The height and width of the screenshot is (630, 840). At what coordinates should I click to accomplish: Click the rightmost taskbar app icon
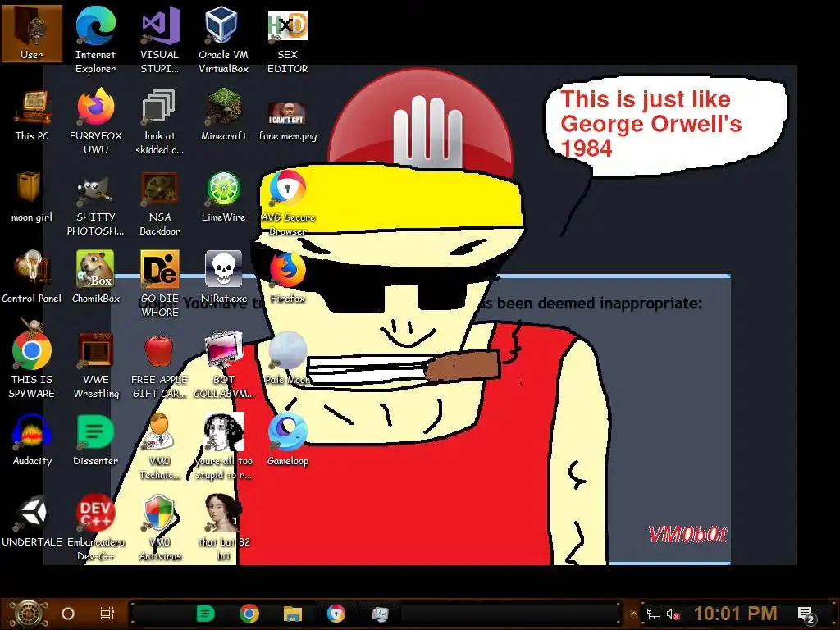(x=380, y=614)
